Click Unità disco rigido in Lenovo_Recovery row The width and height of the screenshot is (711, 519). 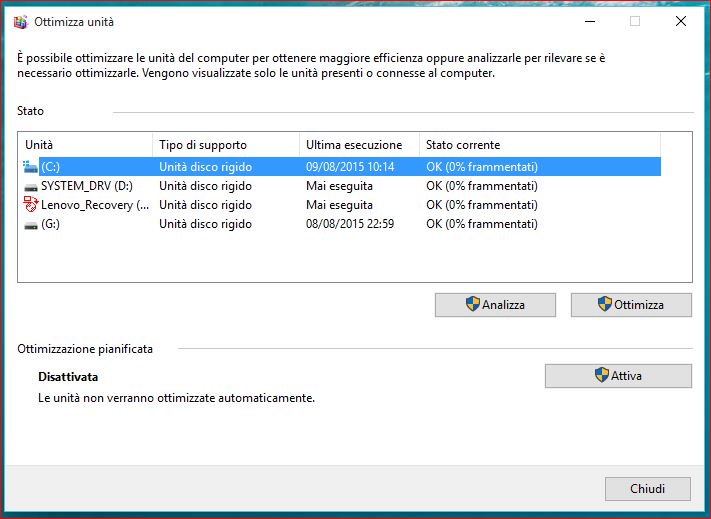[x=205, y=205]
